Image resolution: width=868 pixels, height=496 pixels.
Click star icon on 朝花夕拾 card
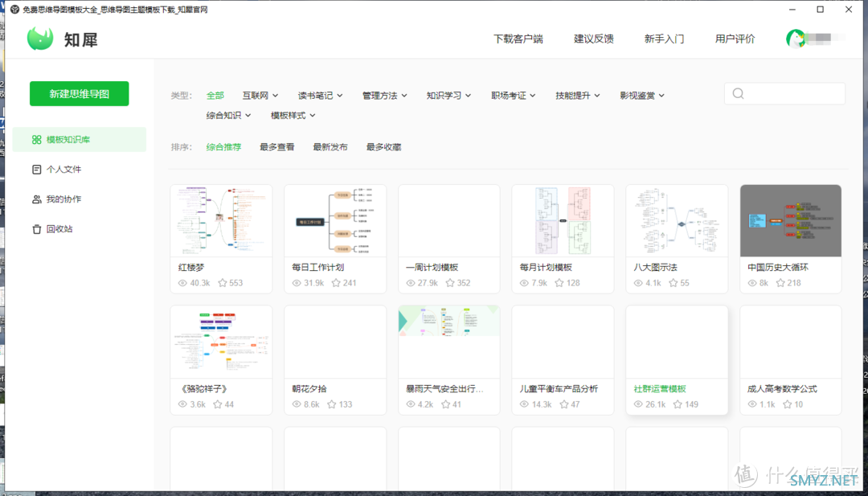click(x=331, y=404)
